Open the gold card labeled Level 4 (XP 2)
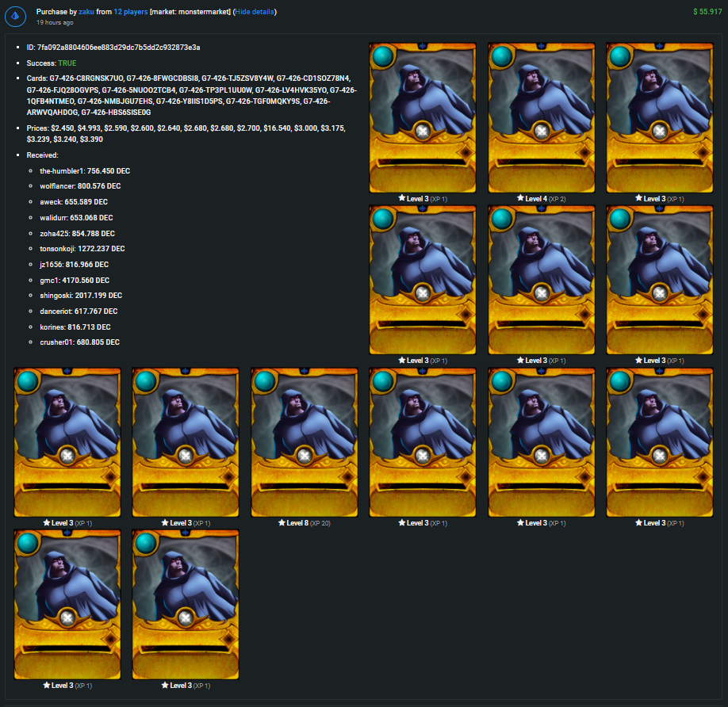 [542, 117]
